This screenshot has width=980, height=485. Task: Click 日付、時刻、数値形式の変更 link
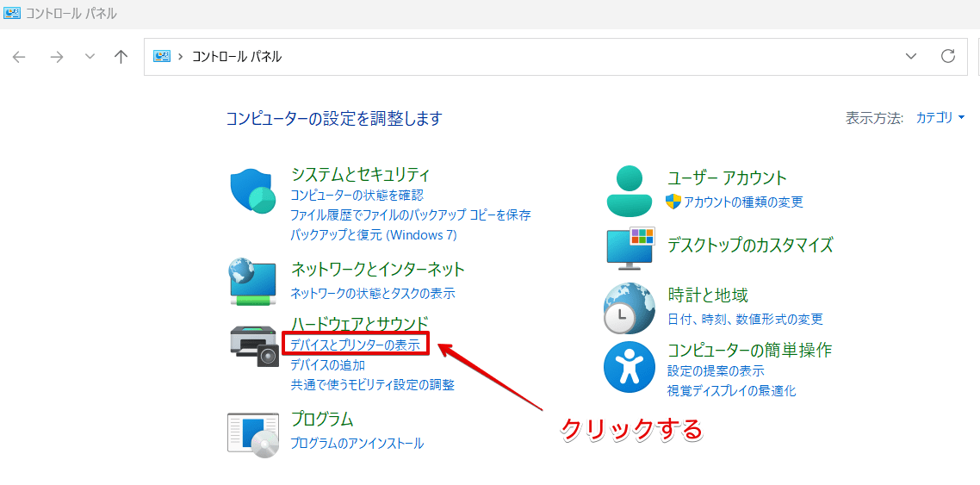click(745, 320)
